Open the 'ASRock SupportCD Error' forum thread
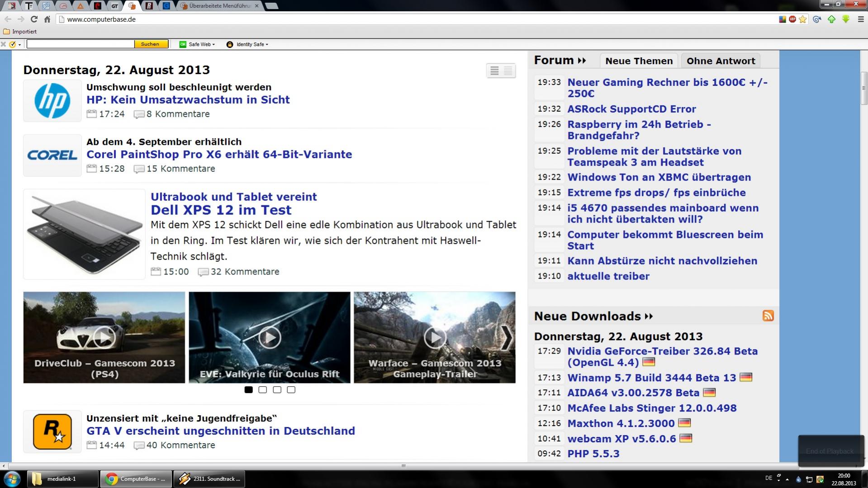Image resolution: width=868 pixels, height=488 pixels. coord(631,109)
